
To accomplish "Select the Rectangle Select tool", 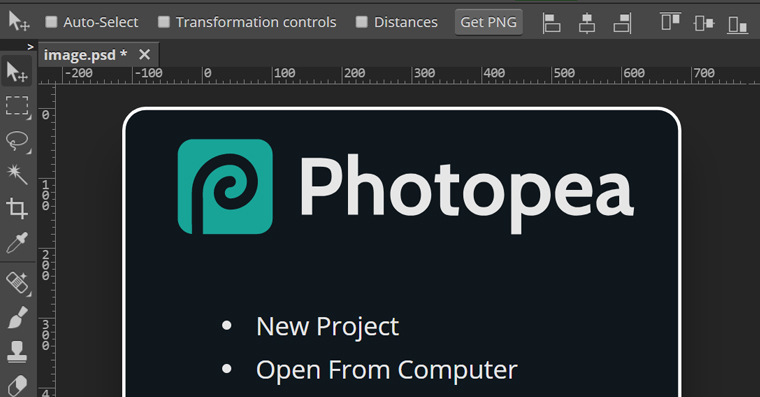I will tap(17, 106).
